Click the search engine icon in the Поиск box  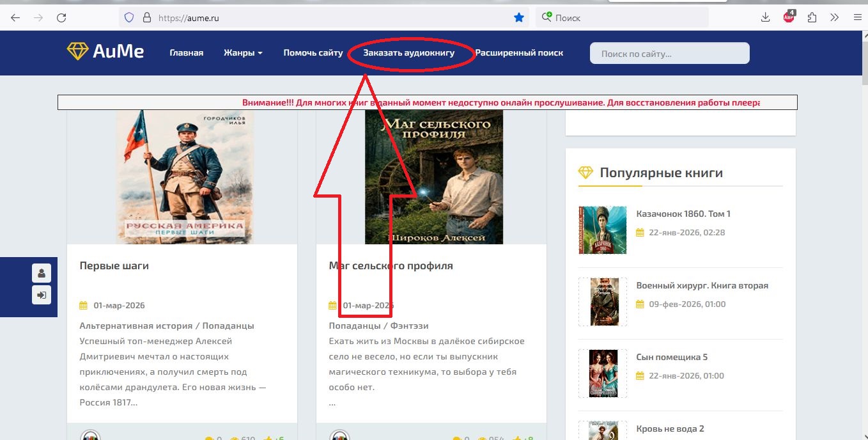tap(546, 17)
